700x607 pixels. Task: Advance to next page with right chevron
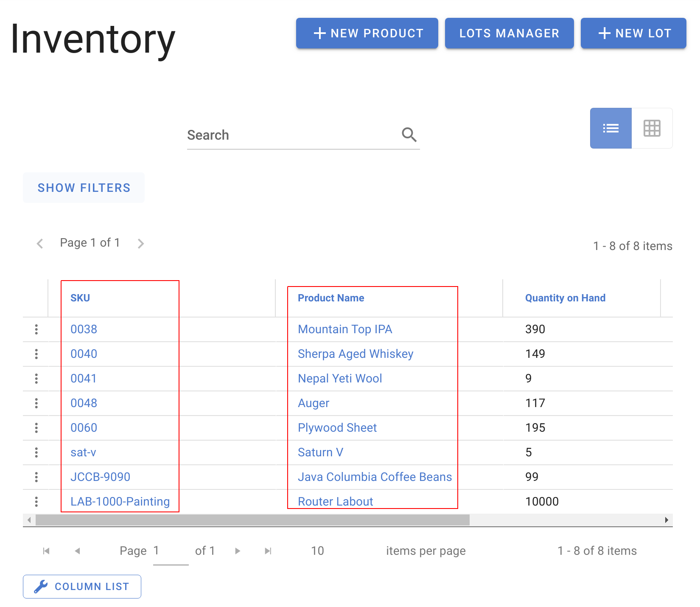pyautogui.click(x=141, y=243)
